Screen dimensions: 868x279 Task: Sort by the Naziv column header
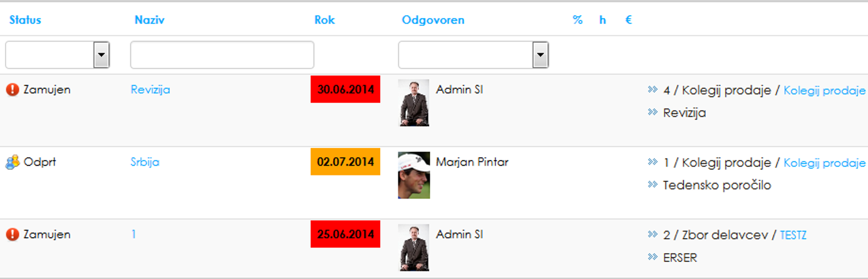click(x=150, y=19)
